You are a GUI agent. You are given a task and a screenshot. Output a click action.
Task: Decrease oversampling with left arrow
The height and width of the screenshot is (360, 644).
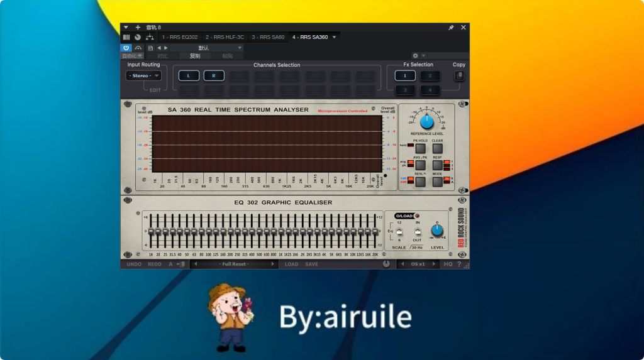point(402,264)
